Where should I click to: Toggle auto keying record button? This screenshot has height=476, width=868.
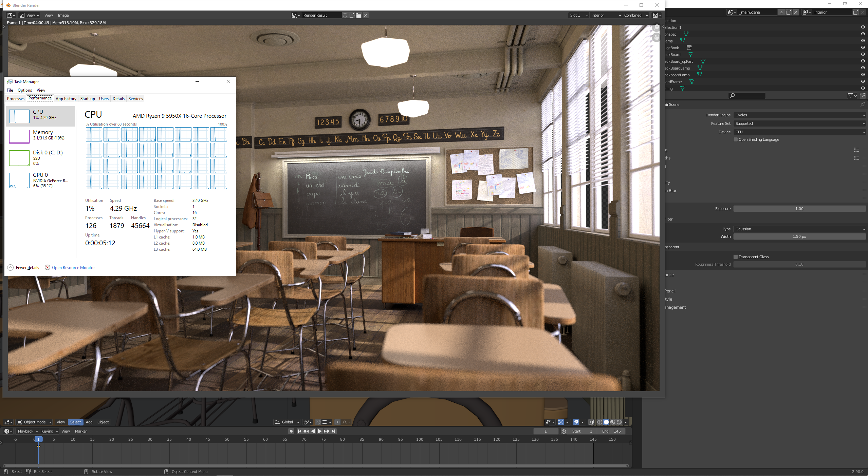click(291, 431)
